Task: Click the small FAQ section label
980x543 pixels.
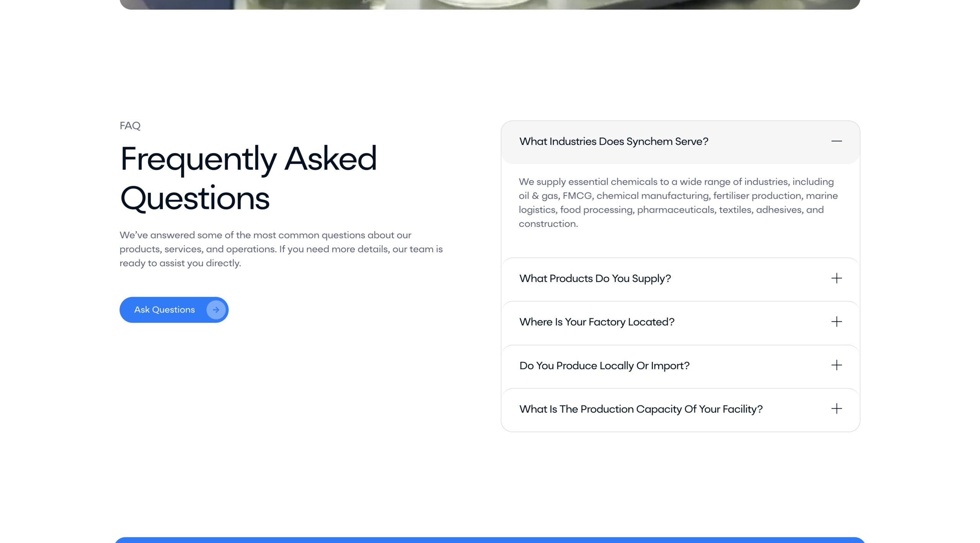Action: tap(130, 126)
